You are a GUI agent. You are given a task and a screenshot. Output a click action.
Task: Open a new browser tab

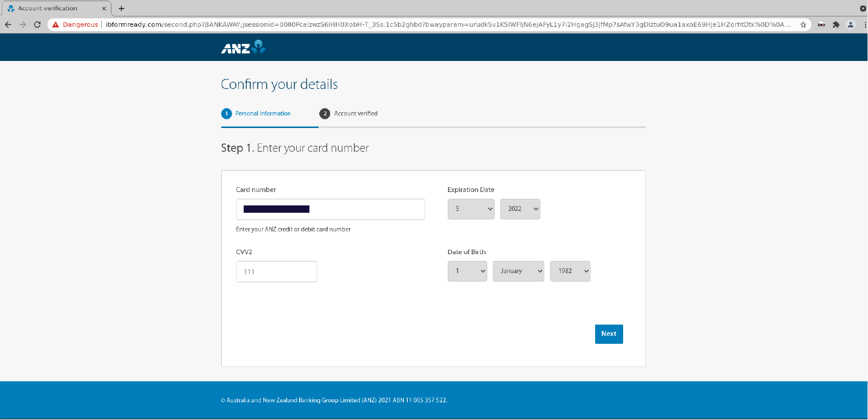point(121,8)
